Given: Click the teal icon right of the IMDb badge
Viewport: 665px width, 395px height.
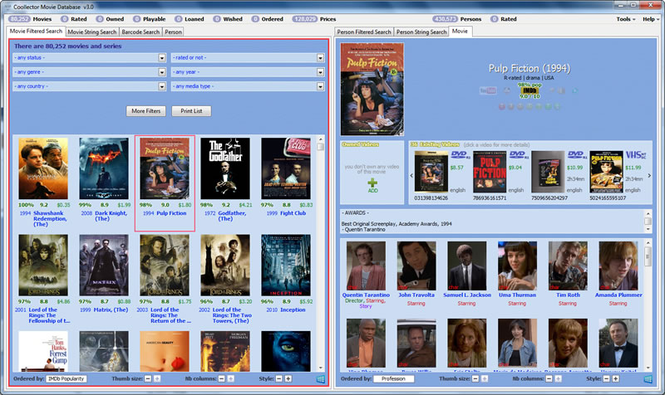Looking at the screenshot, I should pyautogui.click(x=575, y=90).
